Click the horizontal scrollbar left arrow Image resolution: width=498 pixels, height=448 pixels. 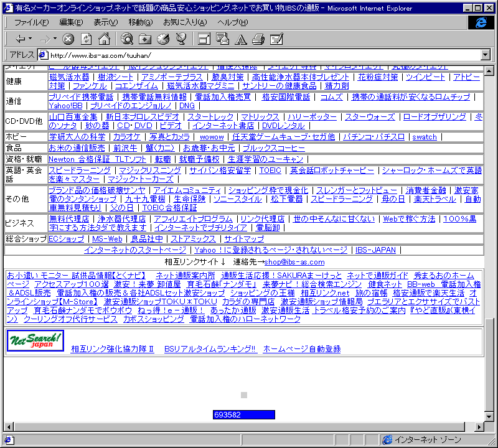[9, 427]
